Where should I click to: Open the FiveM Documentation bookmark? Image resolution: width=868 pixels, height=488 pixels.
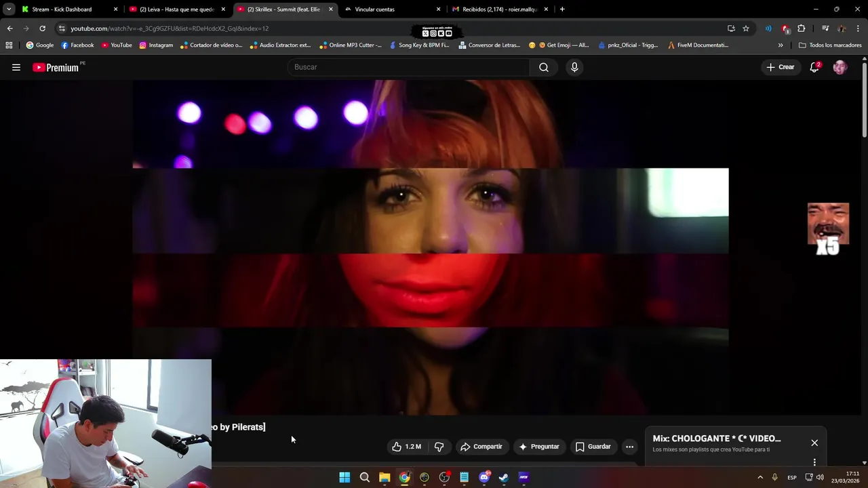(698, 45)
